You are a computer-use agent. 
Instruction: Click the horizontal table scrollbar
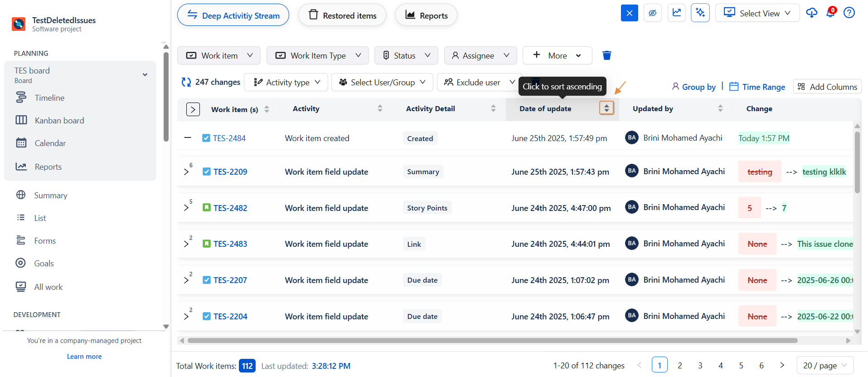pos(492,340)
